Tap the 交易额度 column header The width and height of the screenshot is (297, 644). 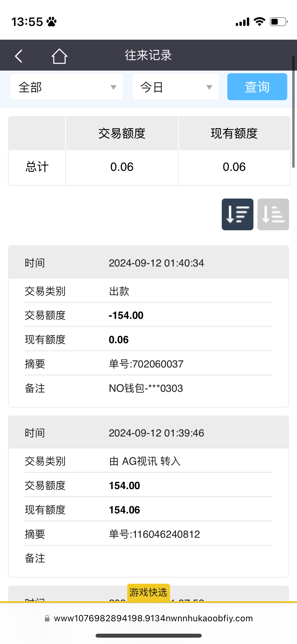[122, 133]
